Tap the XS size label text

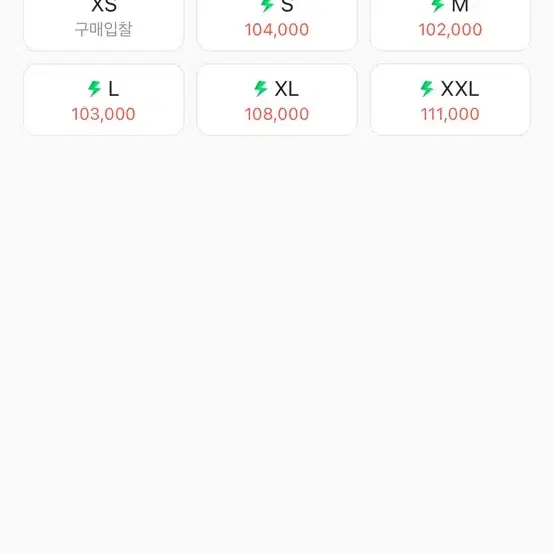click(104, 6)
